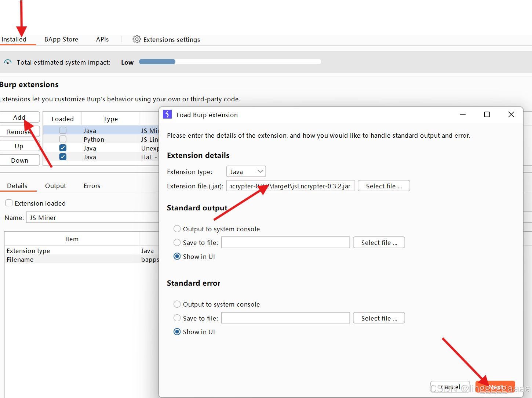Click the orange Next button
532x398 pixels.
[x=495, y=387]
